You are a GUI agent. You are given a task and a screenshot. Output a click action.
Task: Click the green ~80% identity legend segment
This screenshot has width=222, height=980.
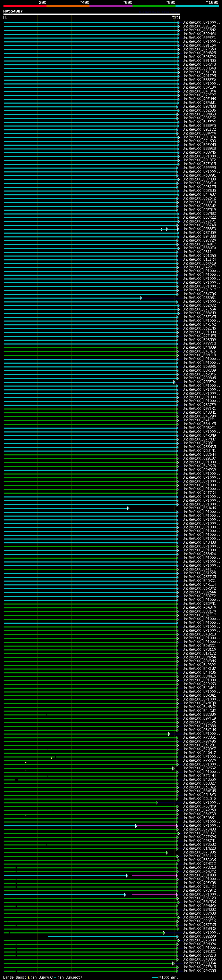(154, 7)
